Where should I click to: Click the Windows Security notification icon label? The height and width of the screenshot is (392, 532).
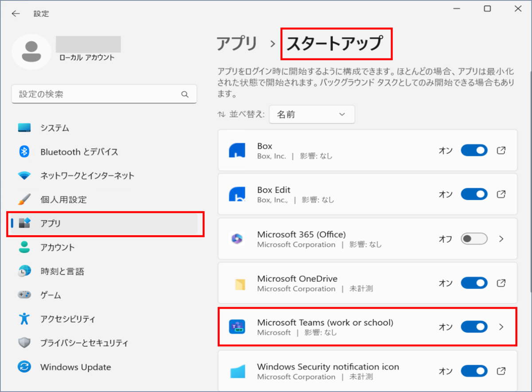pos(328,367)
